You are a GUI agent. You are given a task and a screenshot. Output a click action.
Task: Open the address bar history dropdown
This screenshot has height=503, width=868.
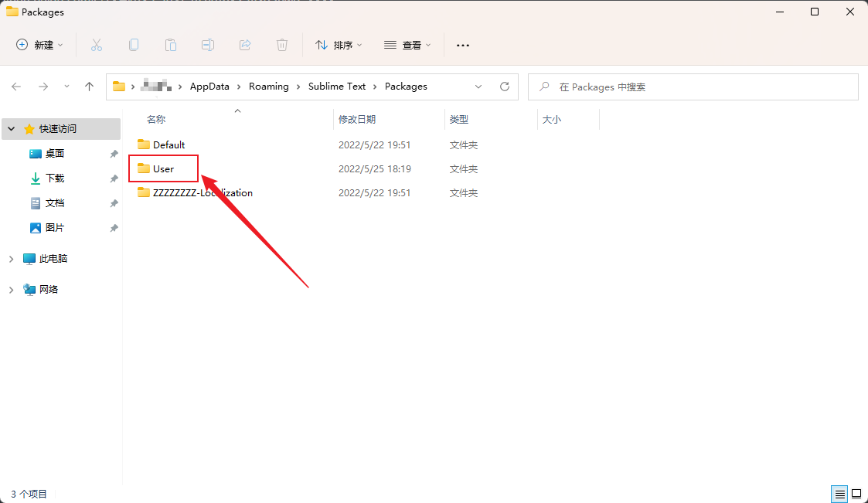(478, 87)
